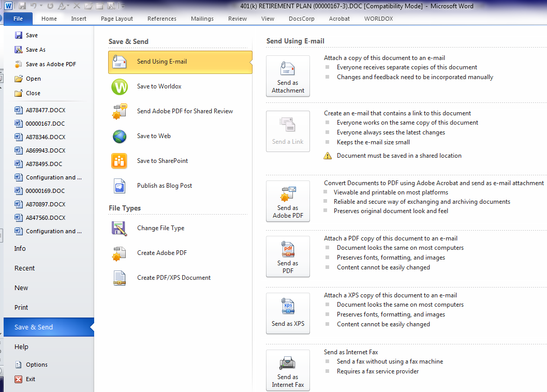Image resolution: width=547 pixels, height=392 pixels.
Task: Open the New document section
Action: (x=21, y=288)
